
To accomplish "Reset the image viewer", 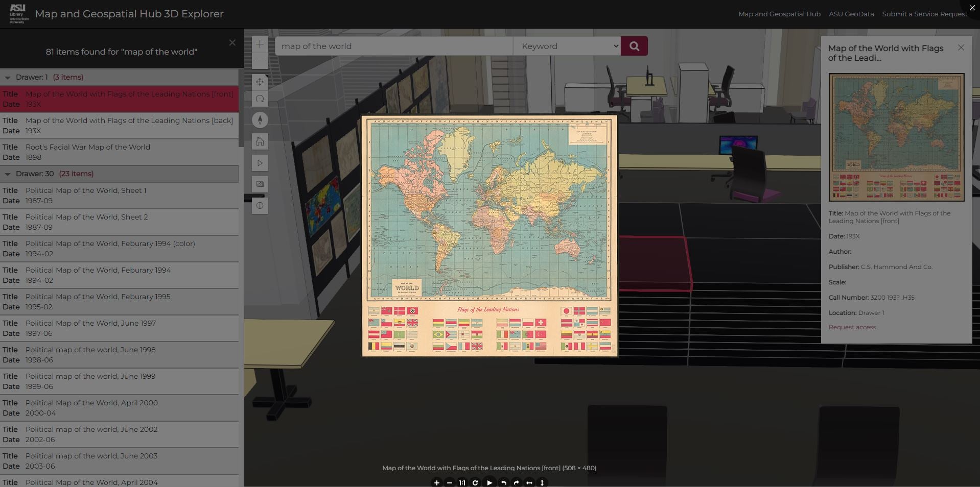I will (x=475, y=482).
